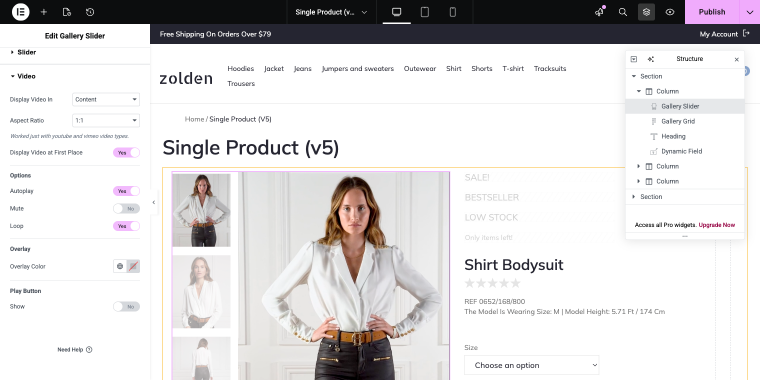Open the Finder search icon
Image resolution: width=760 pixels, height=380 pixels.
(x=623, y=12)
